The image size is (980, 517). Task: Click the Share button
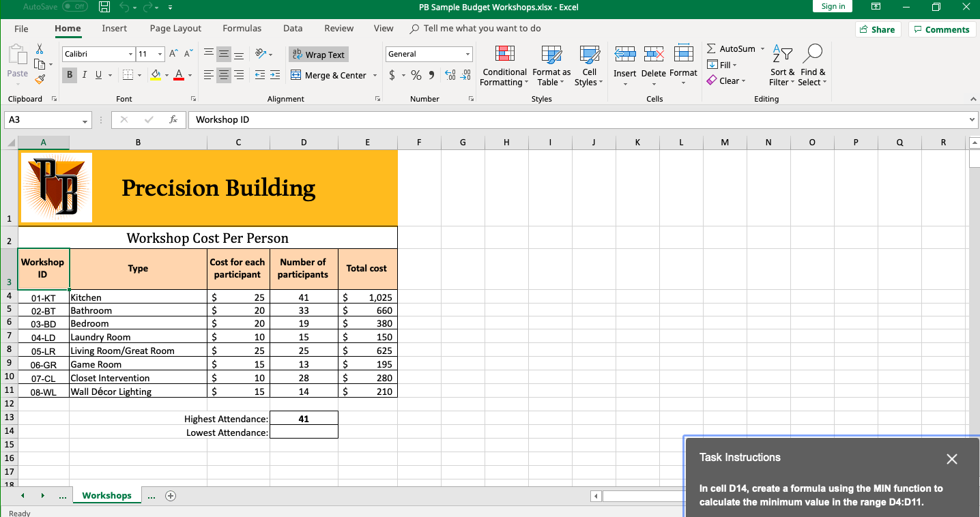coord(878,29)
